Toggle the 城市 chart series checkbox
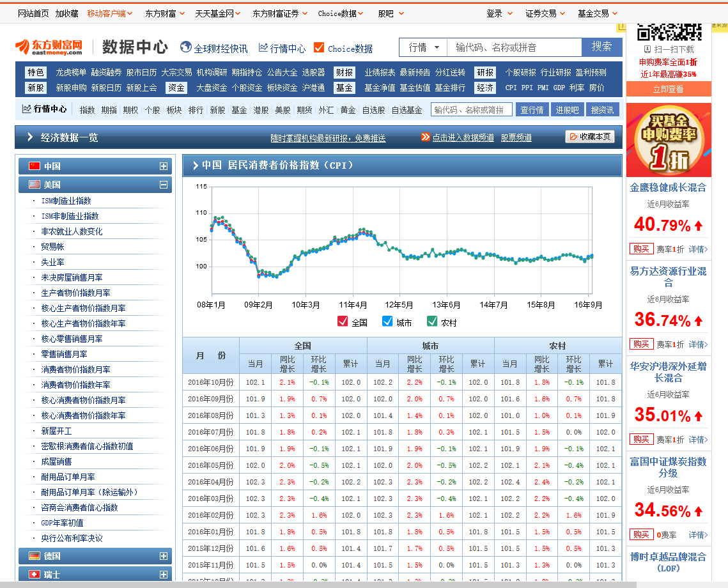This screenshot has width=728, height=588. point(387,321)
